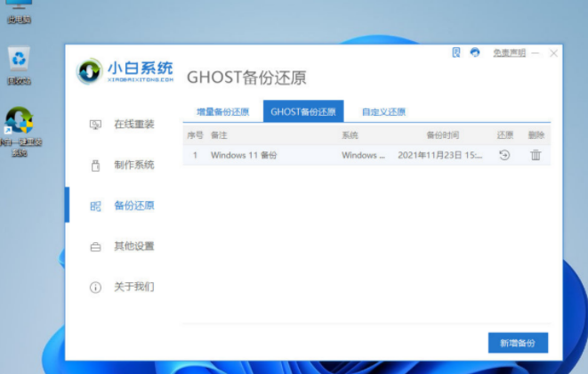This screenshot has height=374, width=588.
Task: Open the feedback document icon in title bar
Action: tap(456, 53)
